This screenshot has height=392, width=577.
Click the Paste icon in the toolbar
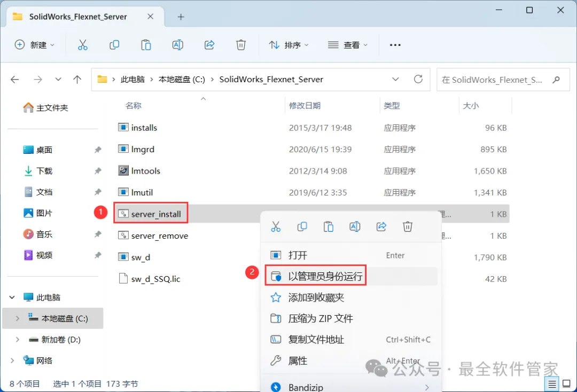tap(146, 45)
